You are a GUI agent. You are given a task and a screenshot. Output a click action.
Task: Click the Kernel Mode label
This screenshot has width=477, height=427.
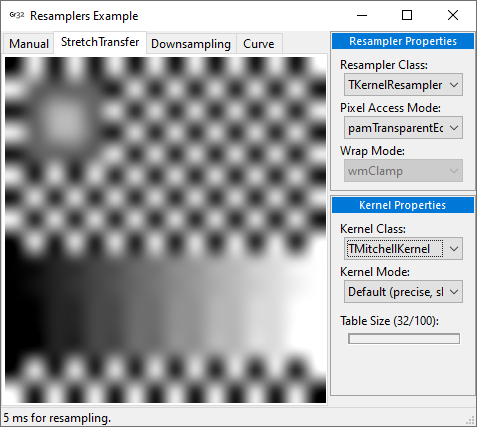pyautogui.click(x=375, y=272)
